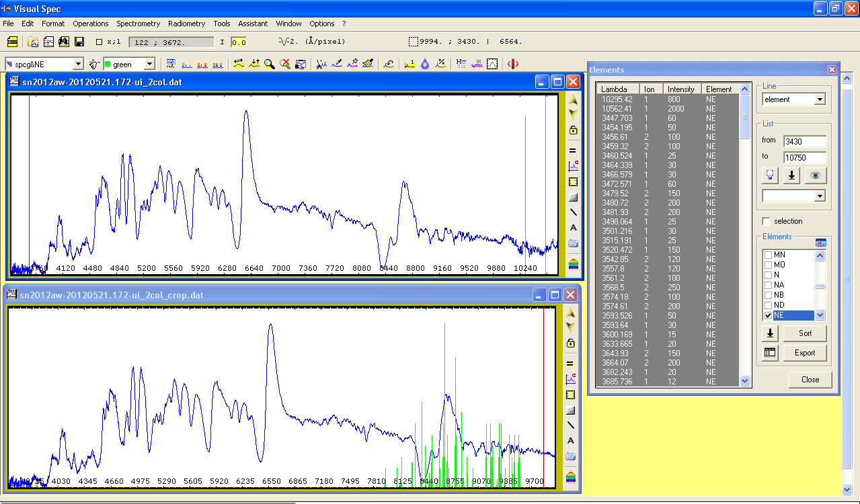Open the 'element' Line dropdown
860x504 pixels.
tap(819, 99)
